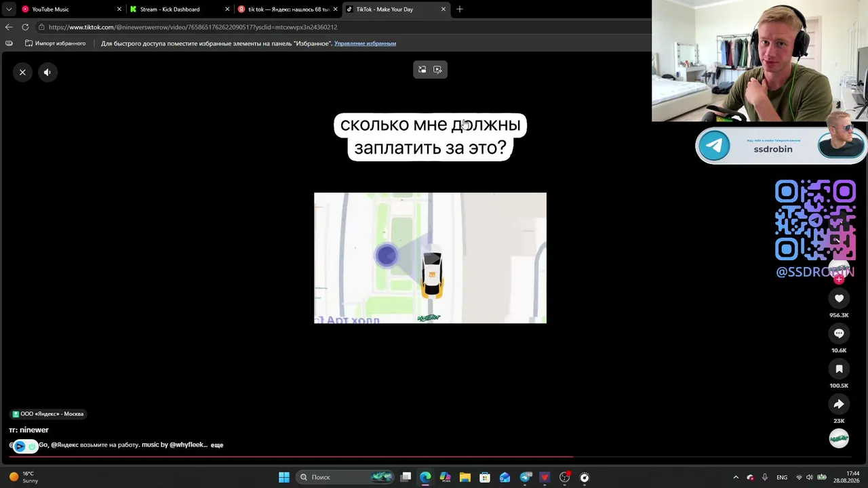
Task: Open volume control tray icon
Action: 810,477
